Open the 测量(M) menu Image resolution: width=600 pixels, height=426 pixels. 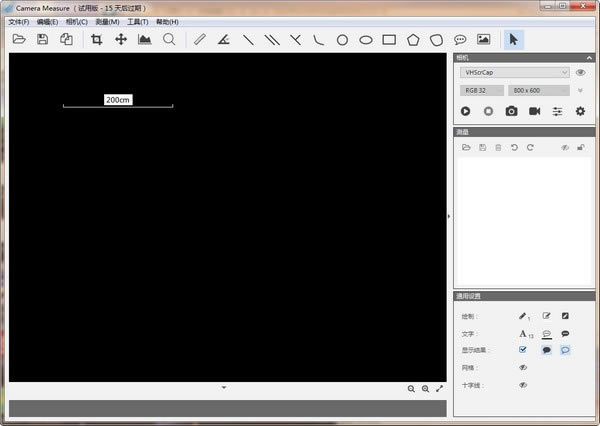click(x=107, y=21)
